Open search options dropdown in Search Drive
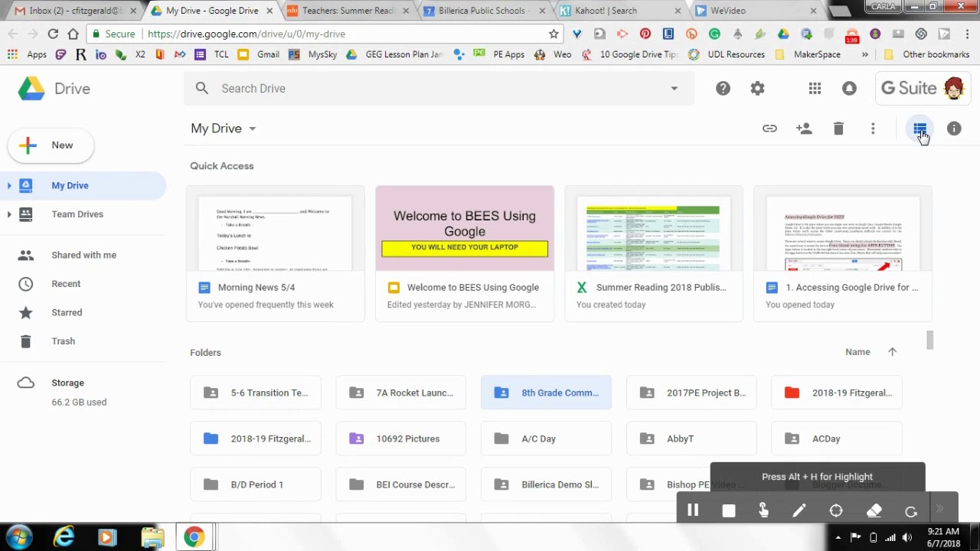This screenshot has height=551, width=980. (x=674, y=89)
